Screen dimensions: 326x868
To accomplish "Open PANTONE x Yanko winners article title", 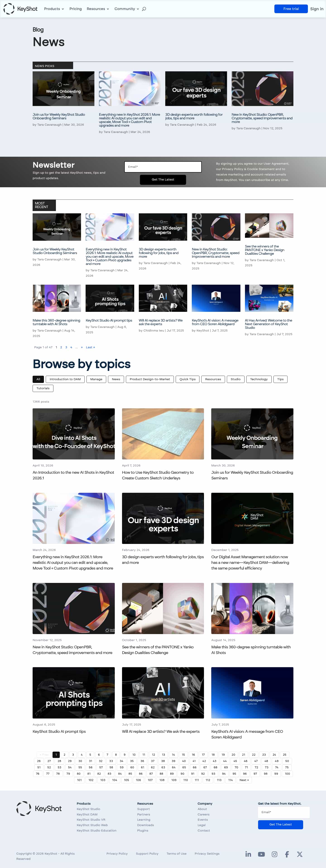I will 158,650.
